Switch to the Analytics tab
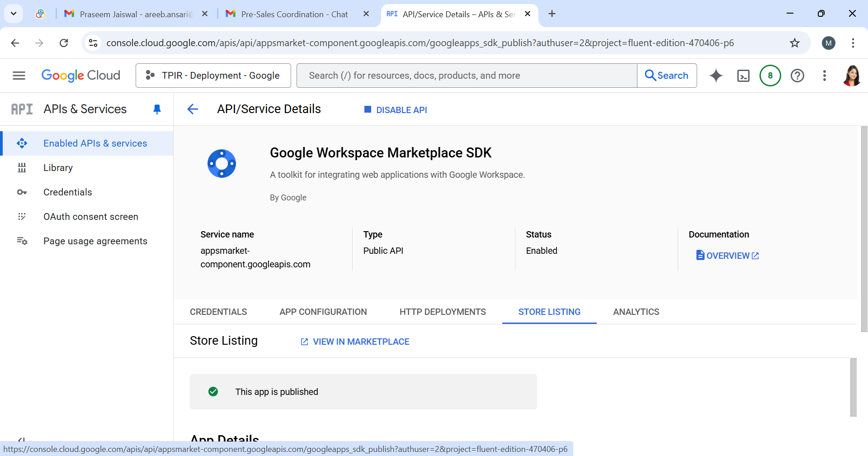 (x=636, y=312)
